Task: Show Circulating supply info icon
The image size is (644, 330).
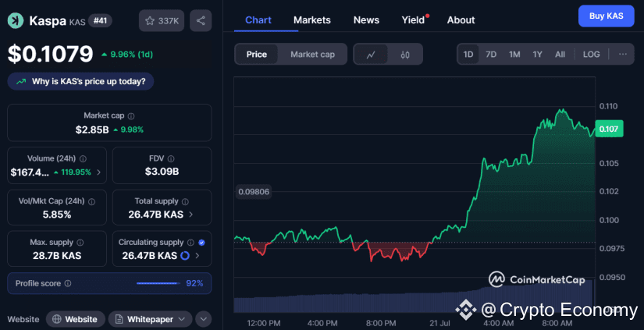Action: click(190, 243)
